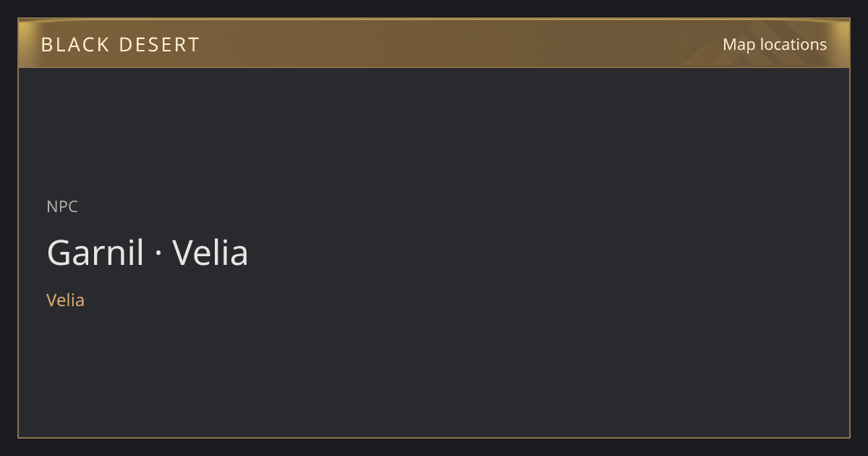
Task: Click the Garnil · Velia heading
Action: click(x=148, y=253)
